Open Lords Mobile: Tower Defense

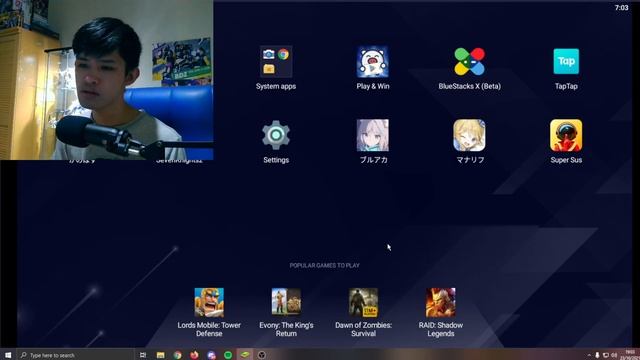point(209,302)
